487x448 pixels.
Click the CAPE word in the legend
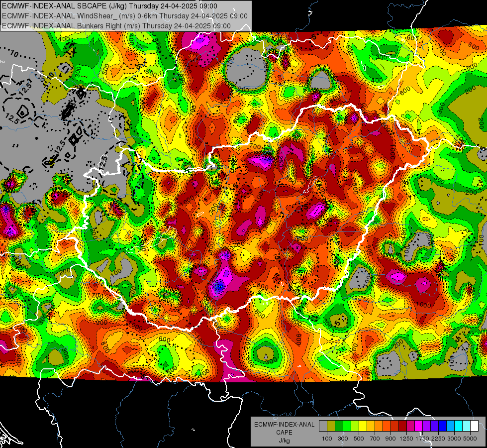point(284,433)
